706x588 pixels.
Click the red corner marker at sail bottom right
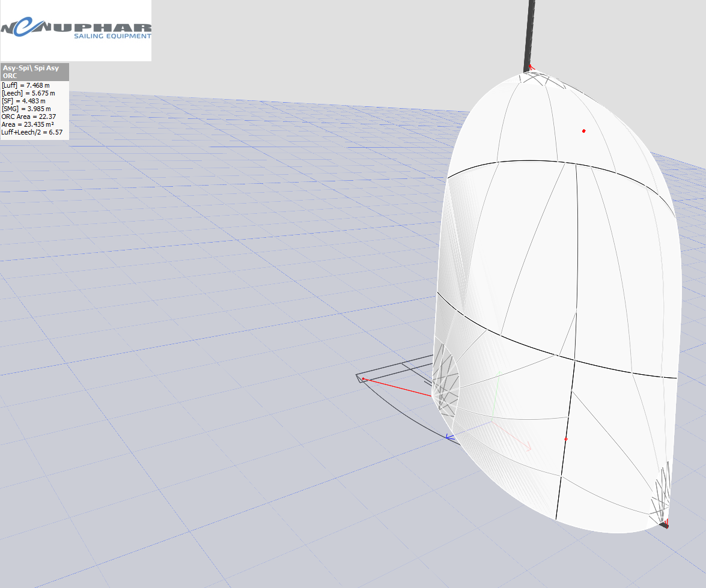[x=666, y=526]
